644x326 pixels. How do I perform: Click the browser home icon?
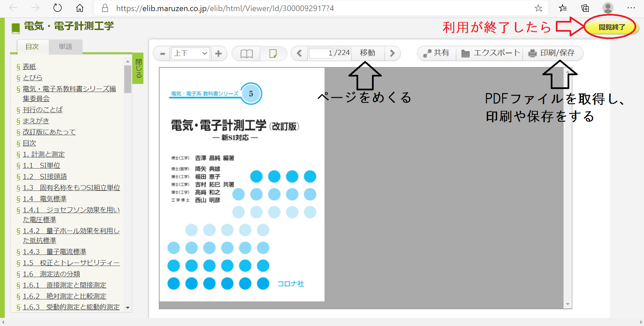(80, 8)
